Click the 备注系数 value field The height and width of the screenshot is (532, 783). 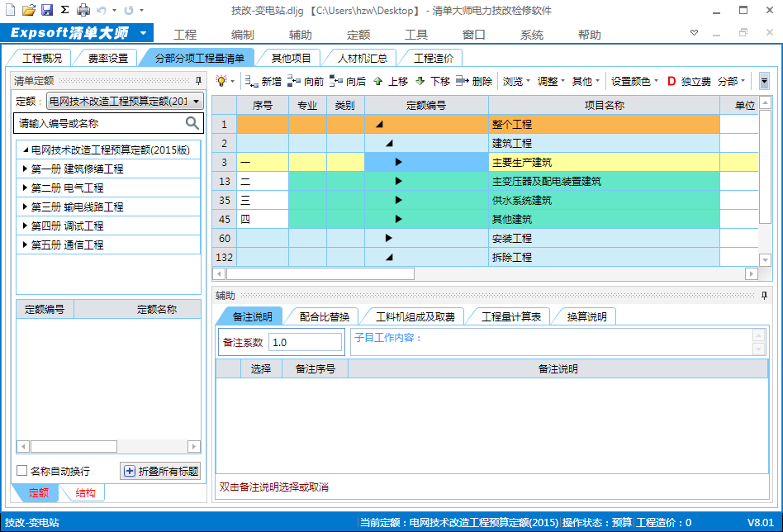pos(305,342)
